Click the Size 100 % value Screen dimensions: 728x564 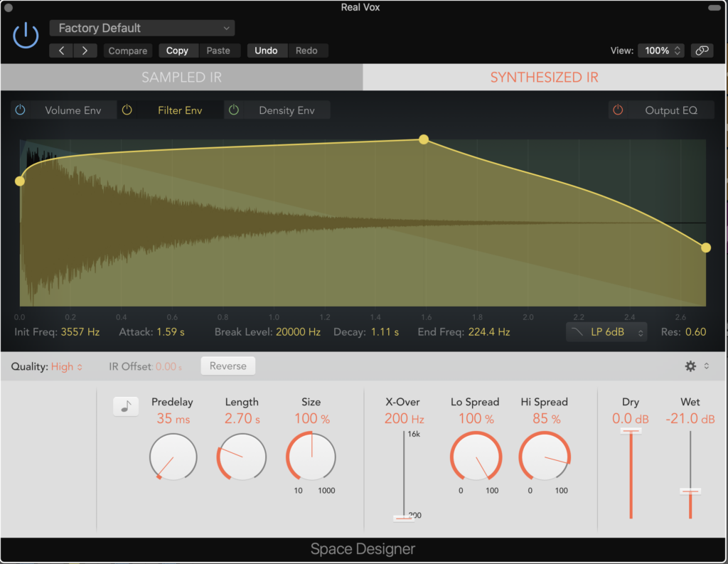tap(312, 419)
